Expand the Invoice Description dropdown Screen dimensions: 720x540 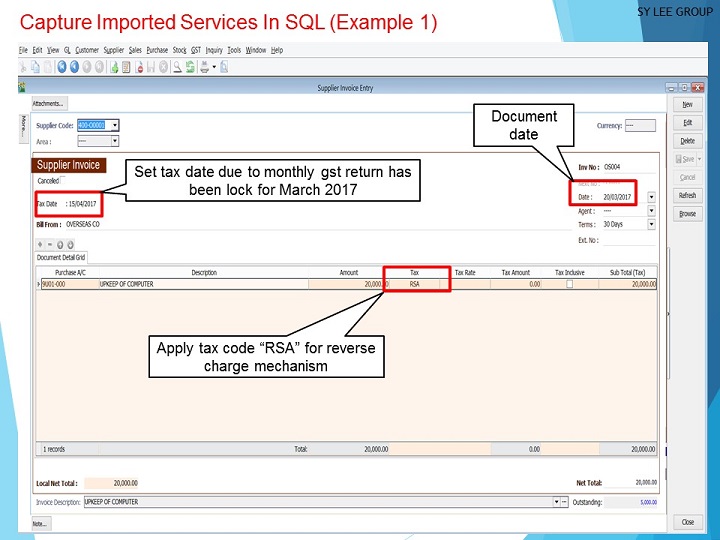click(555, 502)
